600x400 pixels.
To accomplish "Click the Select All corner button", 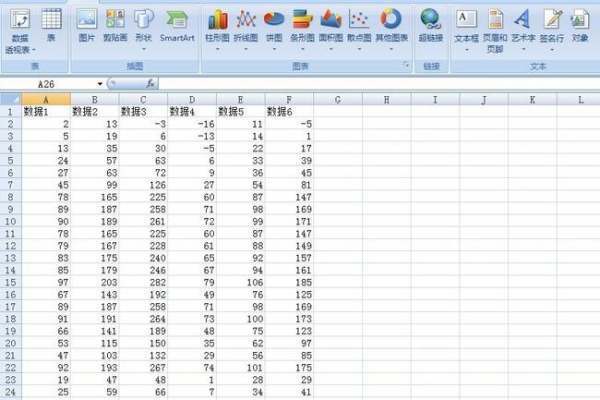I will tap(11, 100).
